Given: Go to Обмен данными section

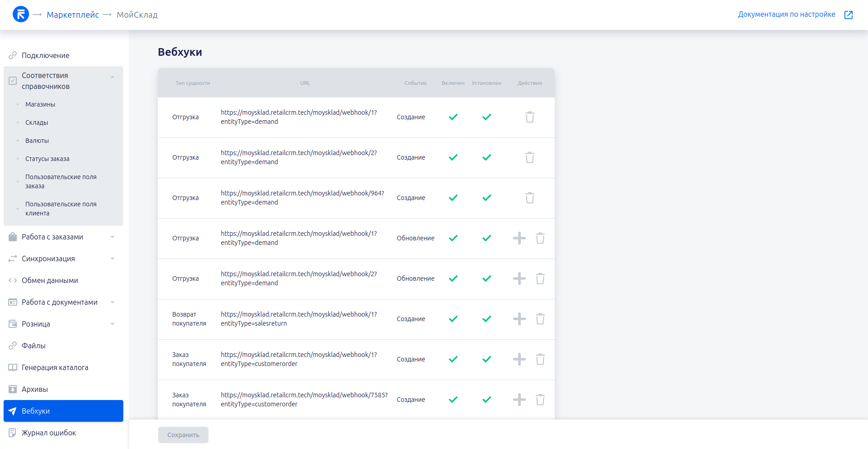Looking at the screenshot, I should tap(50, 281).
